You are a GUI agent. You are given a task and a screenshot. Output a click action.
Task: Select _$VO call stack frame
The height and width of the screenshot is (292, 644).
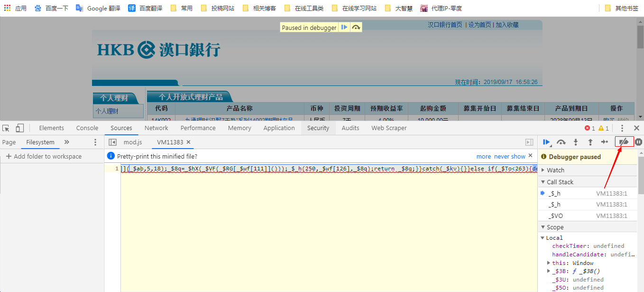(588, 216)
